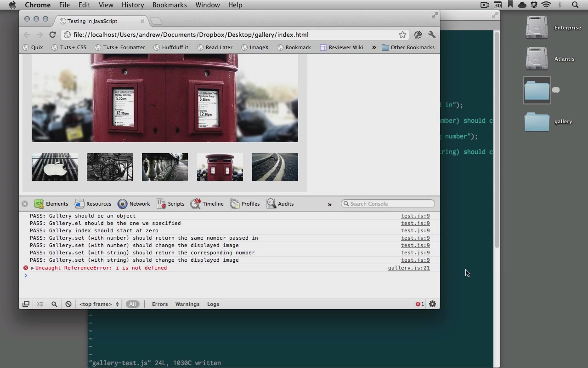The image size is (588, 368).
Task: Open the gallery.js:21 source link
Action: (x=409, y=268)
